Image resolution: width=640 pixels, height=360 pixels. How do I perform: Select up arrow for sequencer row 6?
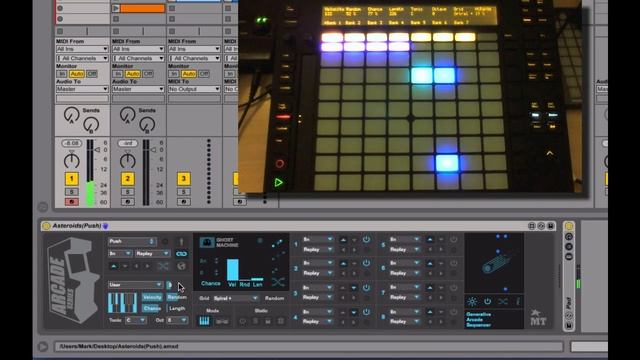click(430, 263)
